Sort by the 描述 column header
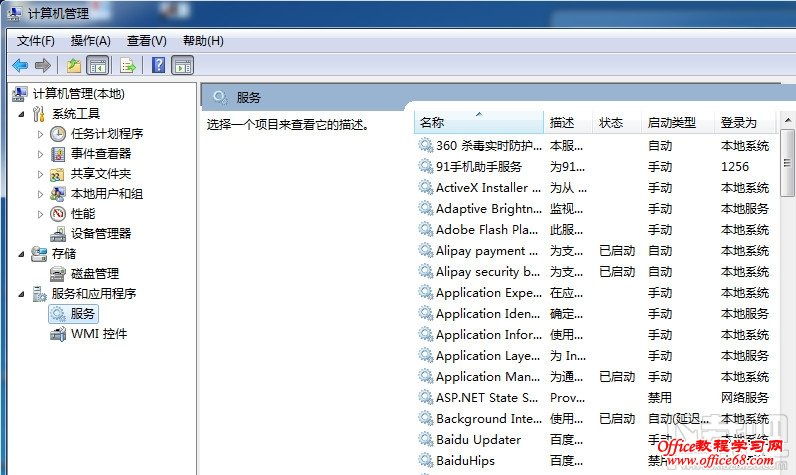Viewport: 796px width, 475px height. (x=568, y=122)
